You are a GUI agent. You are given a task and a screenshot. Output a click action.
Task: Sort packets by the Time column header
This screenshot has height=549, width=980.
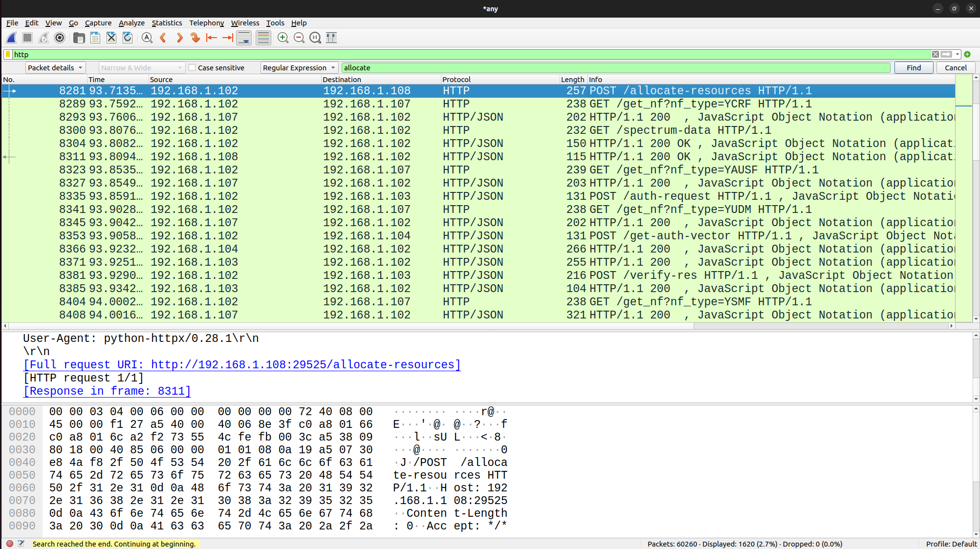pos(117,79)
